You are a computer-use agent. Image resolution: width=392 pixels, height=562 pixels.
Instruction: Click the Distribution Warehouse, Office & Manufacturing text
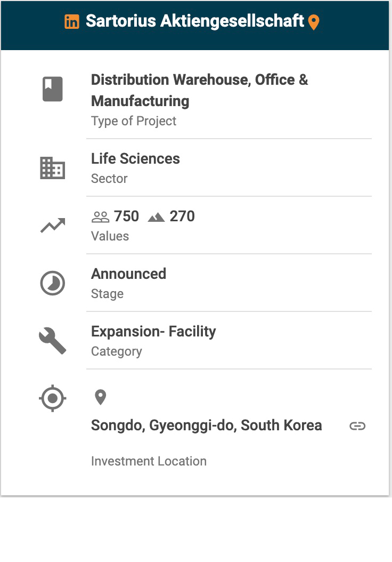tap(199, 90)
